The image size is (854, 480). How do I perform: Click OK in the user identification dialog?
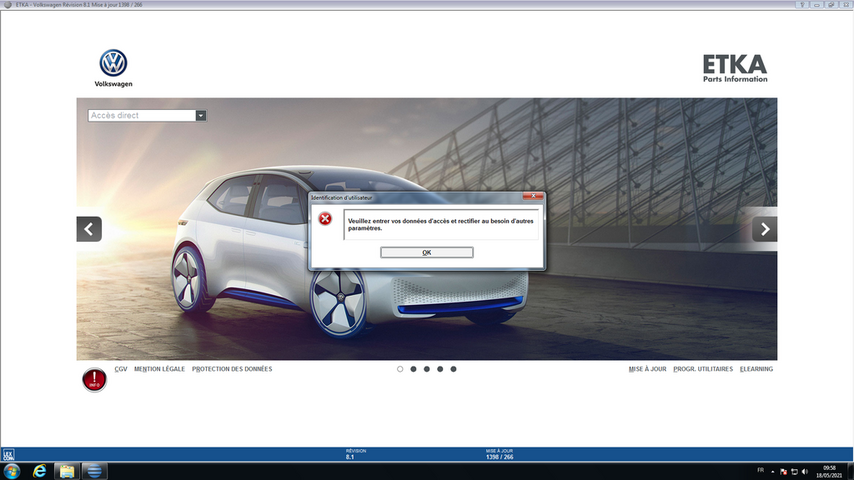[x=426, y=252]
